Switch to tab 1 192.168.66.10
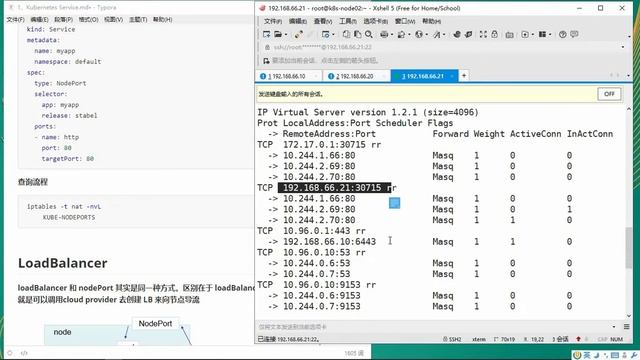 coord(289,76)
